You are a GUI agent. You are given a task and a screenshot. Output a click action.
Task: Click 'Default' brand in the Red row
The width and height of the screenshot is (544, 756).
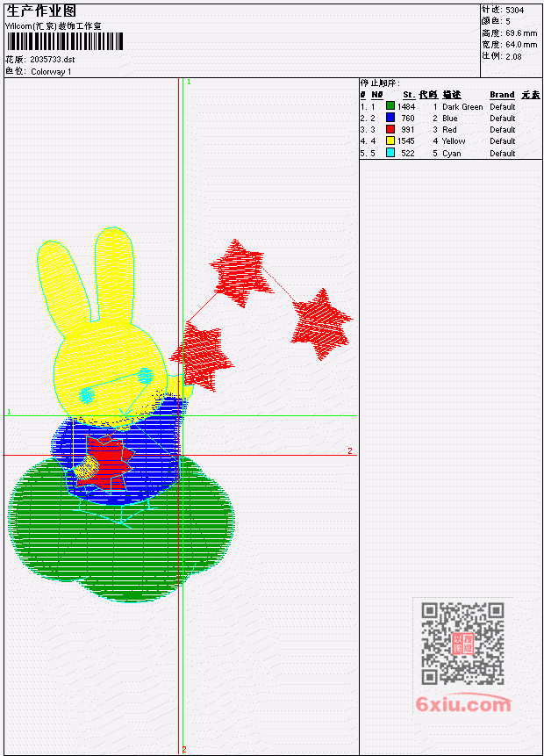pos(503,130)
